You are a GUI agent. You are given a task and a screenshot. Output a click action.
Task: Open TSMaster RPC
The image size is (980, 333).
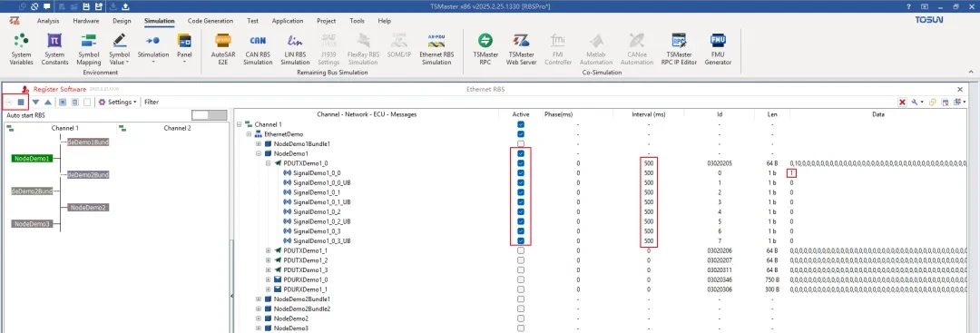pos(485,49)
